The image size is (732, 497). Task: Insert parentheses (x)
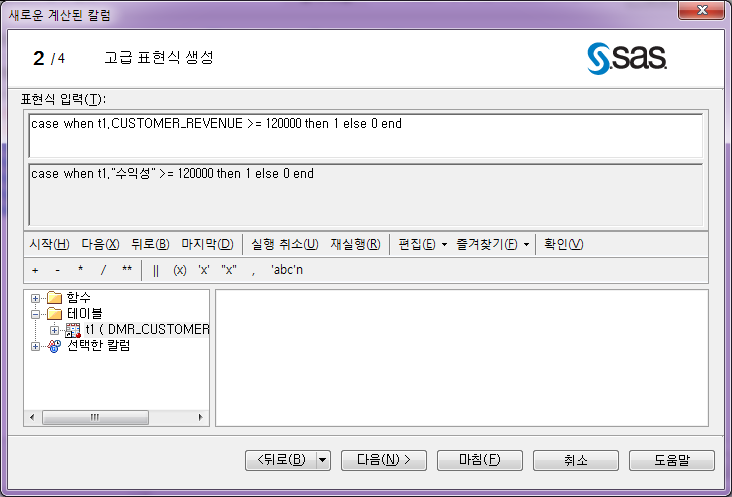pos(180,270)
